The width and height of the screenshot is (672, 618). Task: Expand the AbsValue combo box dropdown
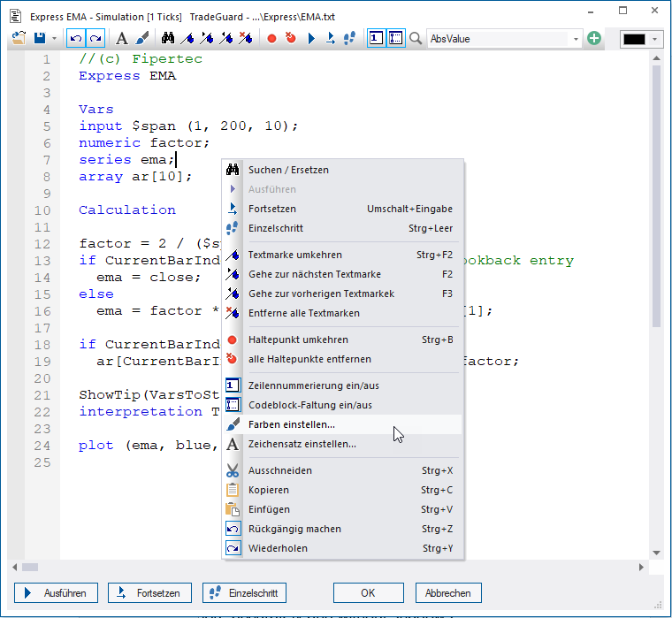(577, 39)
